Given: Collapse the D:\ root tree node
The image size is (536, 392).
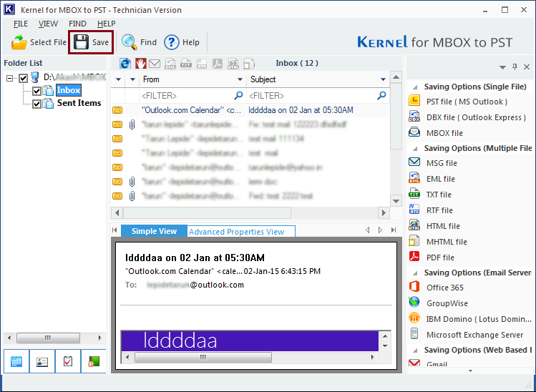Looking at the screenshot, I should tap(9, 78).
